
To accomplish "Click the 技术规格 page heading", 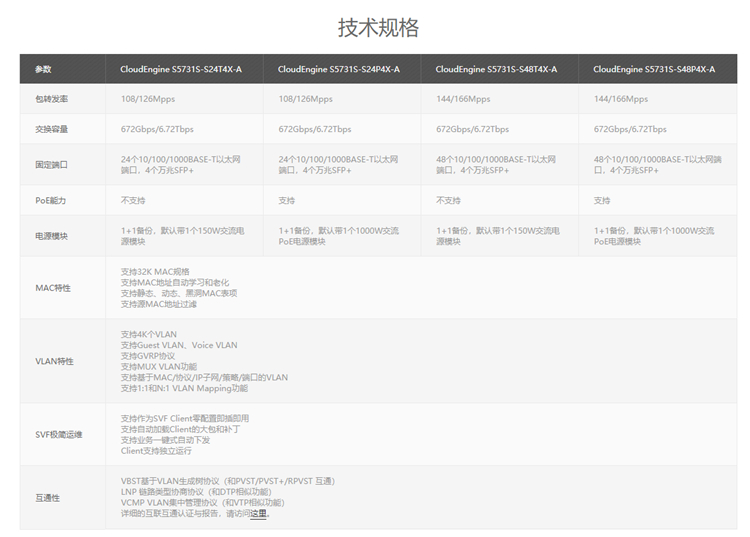I will coord(378,27).
